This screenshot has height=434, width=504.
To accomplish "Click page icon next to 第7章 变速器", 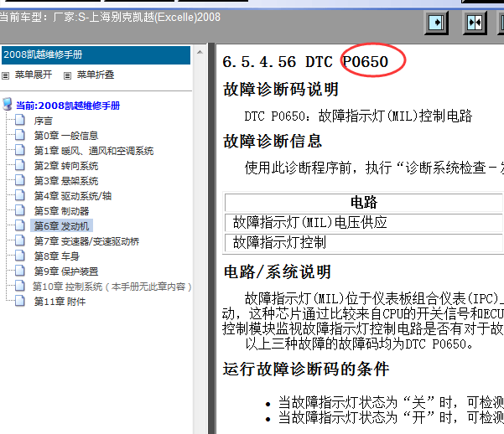I will [x=20, y=240].
